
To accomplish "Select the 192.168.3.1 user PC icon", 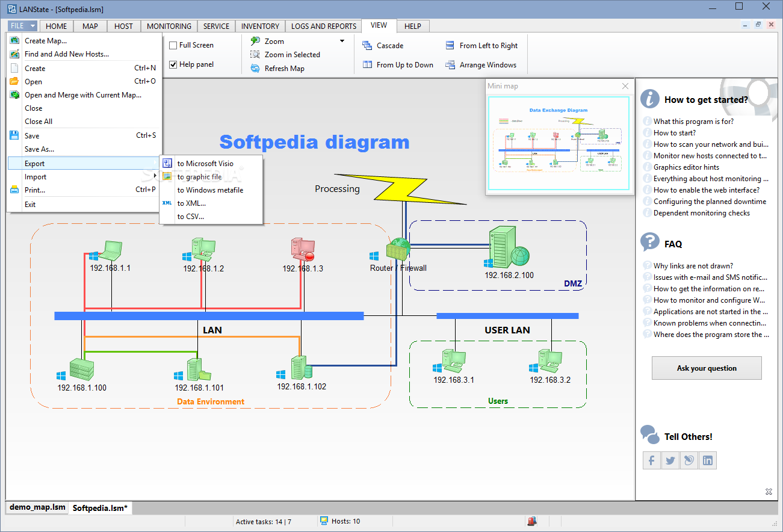I will point(454,362).
